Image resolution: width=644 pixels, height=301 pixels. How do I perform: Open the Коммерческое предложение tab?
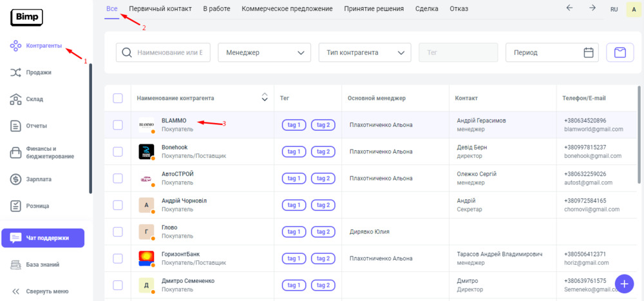[287, 9]
